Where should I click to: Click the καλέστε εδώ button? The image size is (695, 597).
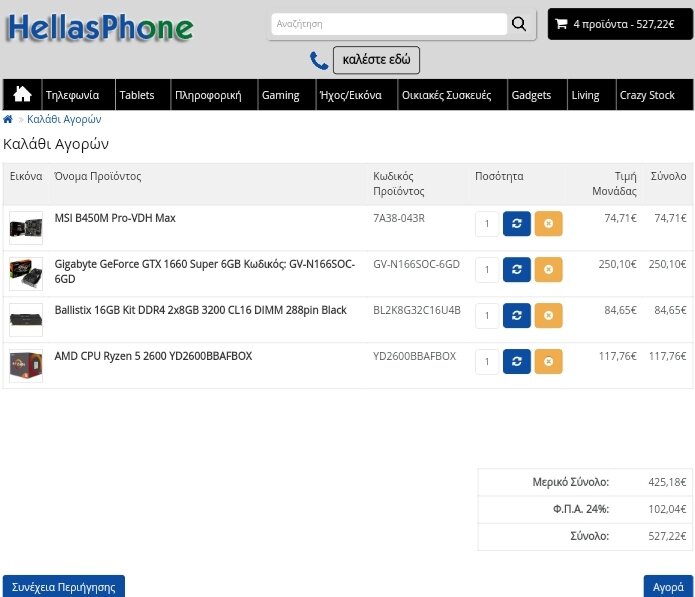click(376, 60)
